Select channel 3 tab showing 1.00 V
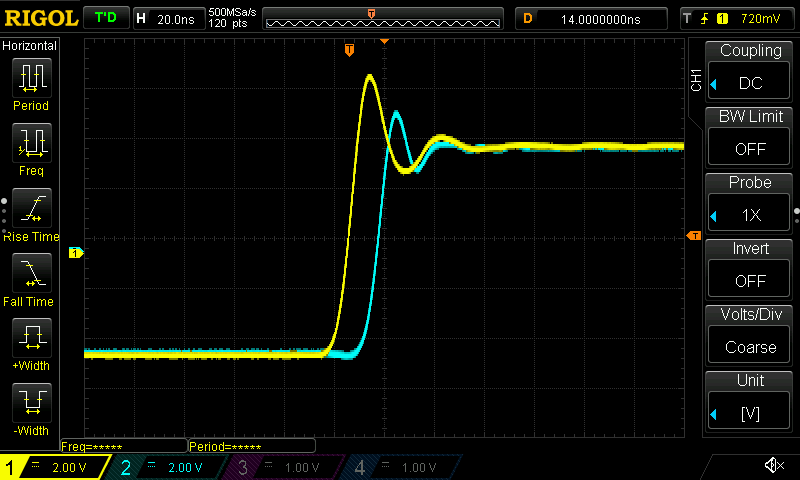 coord(286,467)
